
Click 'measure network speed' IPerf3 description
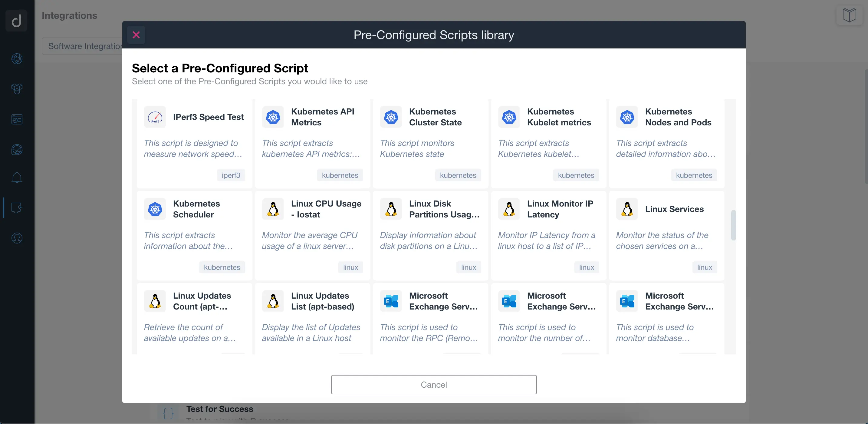coord(193,148)
